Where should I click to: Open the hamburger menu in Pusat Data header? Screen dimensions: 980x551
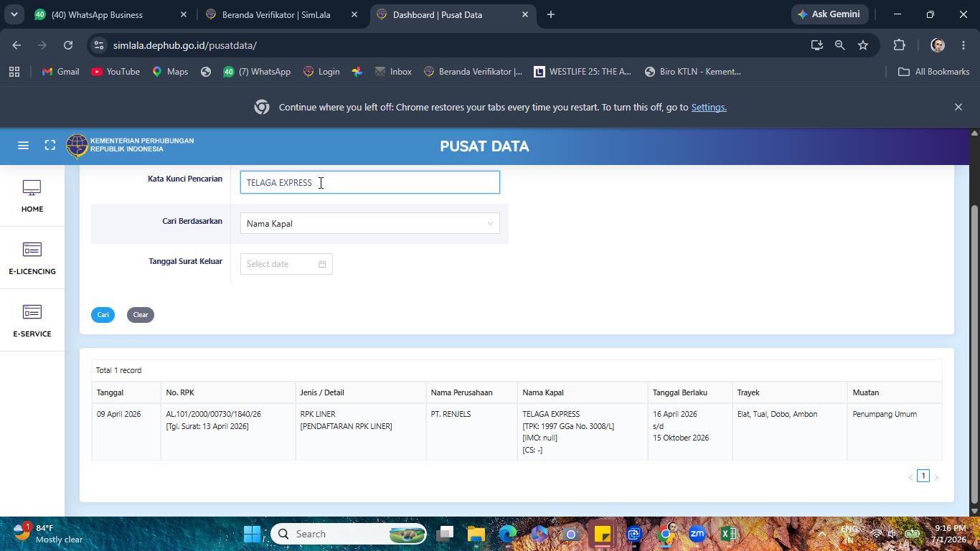coord(23,146)
